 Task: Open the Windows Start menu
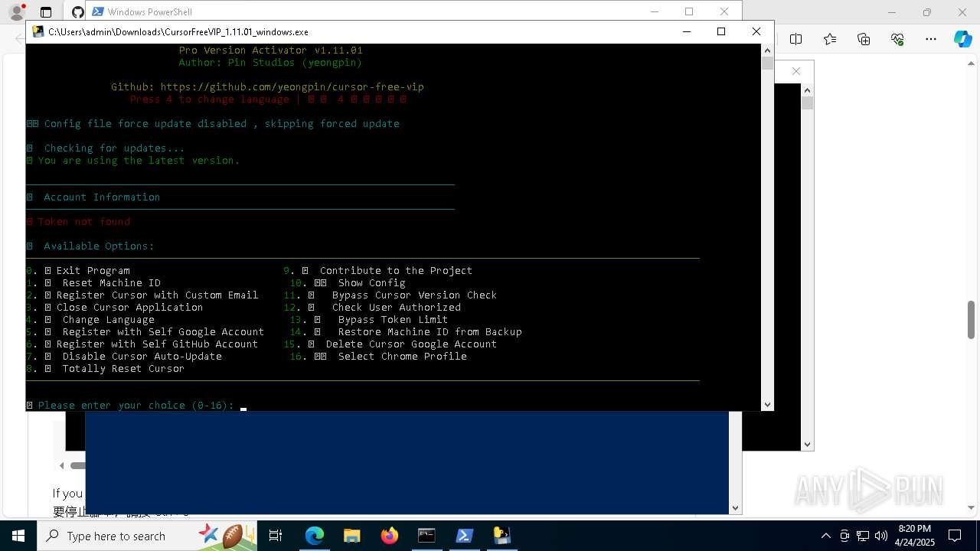[18, 536]
